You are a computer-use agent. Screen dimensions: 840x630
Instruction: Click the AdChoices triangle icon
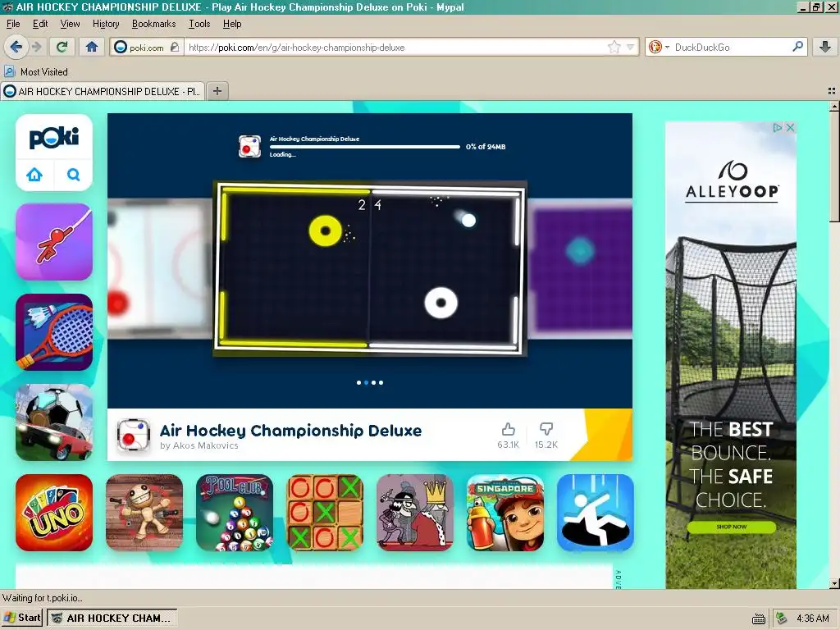coord(778,127)
